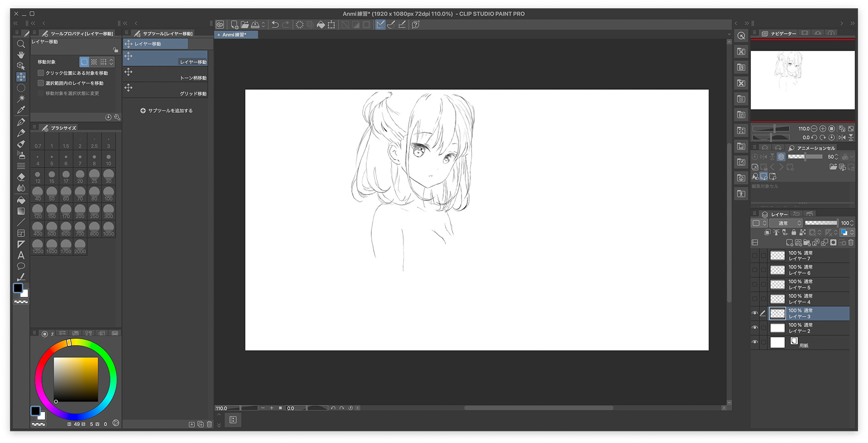Open the 移動対象 options stepper dropdown
This screenshot has height=443, width=868.
111,62
